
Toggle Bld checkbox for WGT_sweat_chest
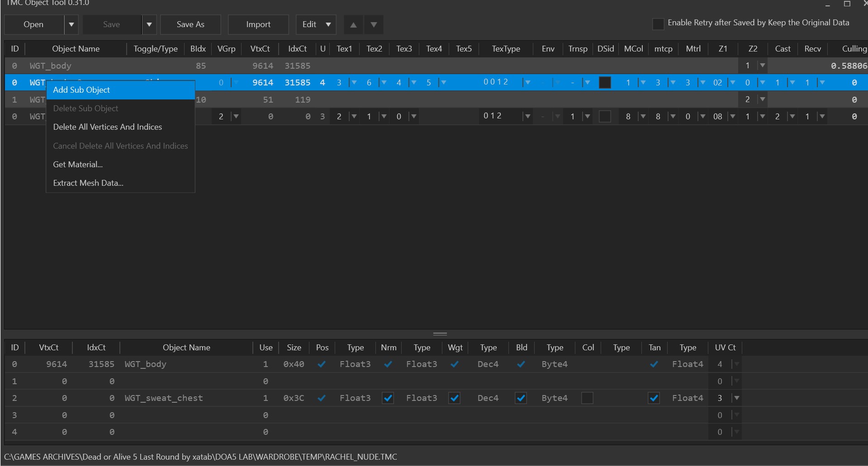[521, 398]
